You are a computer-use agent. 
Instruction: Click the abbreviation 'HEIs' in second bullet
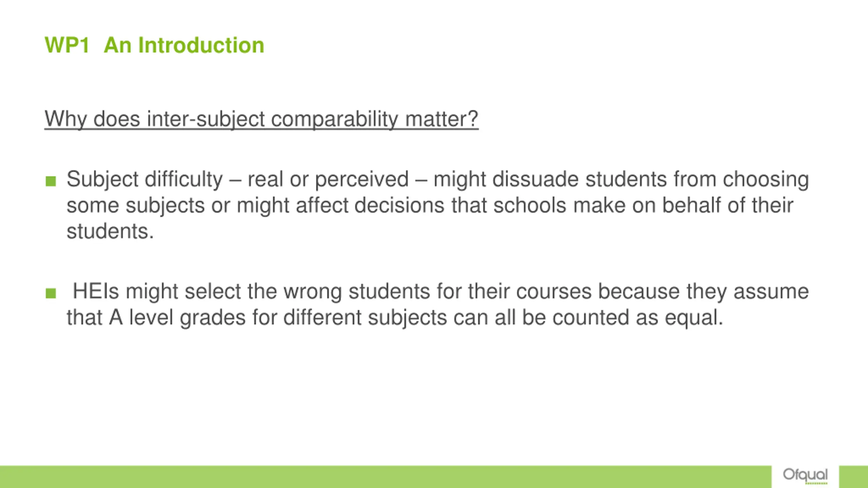[96, 291]
